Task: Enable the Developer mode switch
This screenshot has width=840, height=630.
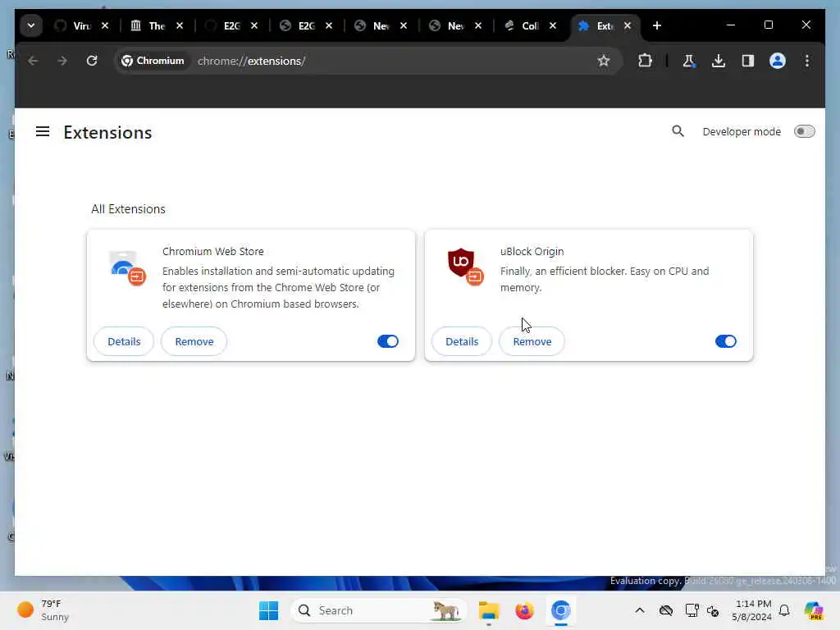Action: (804, 131)
